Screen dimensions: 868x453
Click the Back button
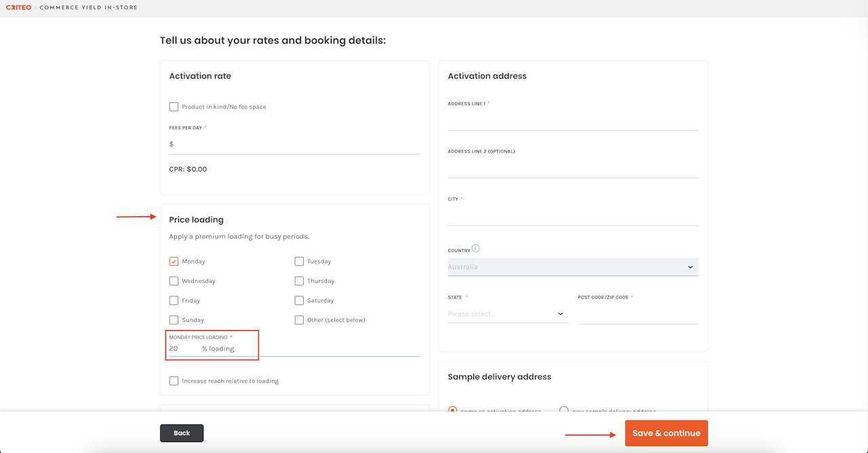(x=182, y=433)
